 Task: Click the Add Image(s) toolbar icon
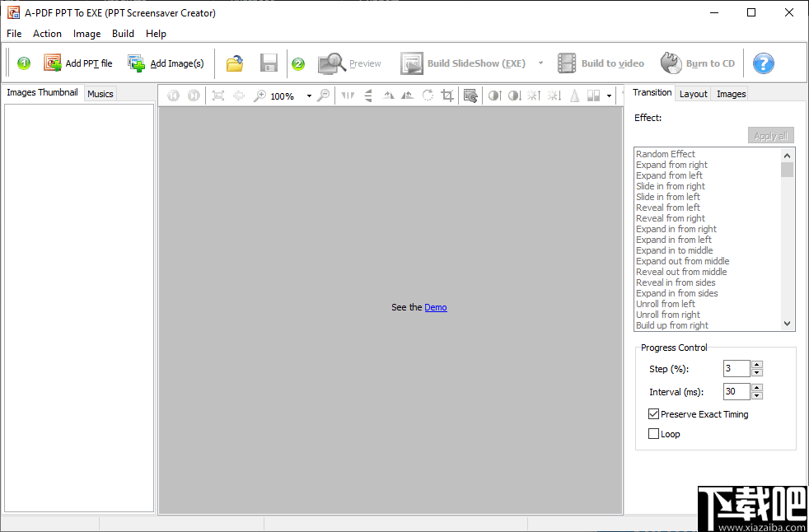click(135, 63)
